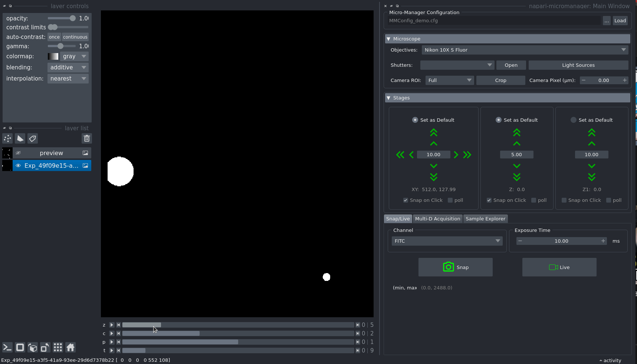The width and height of the screenshot is (637, 364).
Task: Move XY stage left by small step
Action: point(411,155)
